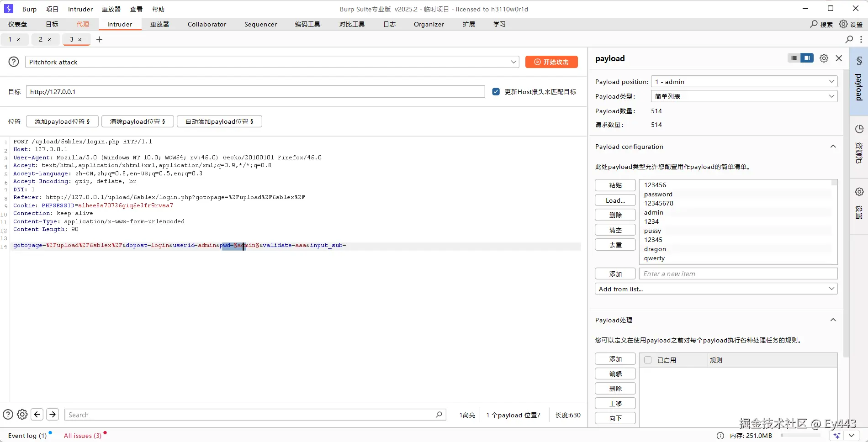Click the 粘贴 paste button
This screenshot has width=868, height=442.
click(x=615, y=185)
